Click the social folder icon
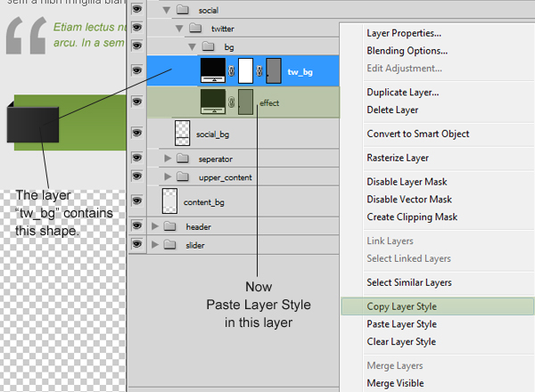This screenshot has width=535, height=392. pyautogui.click(x=183, y=10)
